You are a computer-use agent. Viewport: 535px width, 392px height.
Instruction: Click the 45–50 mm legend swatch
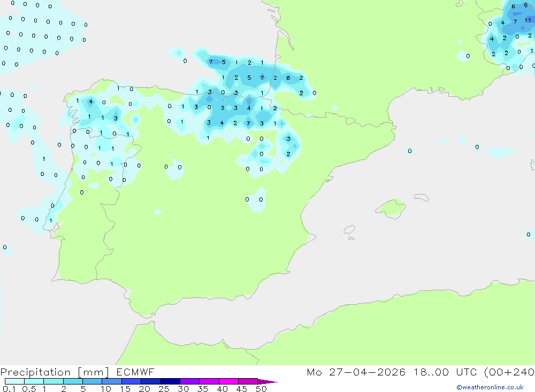point(248,381)
